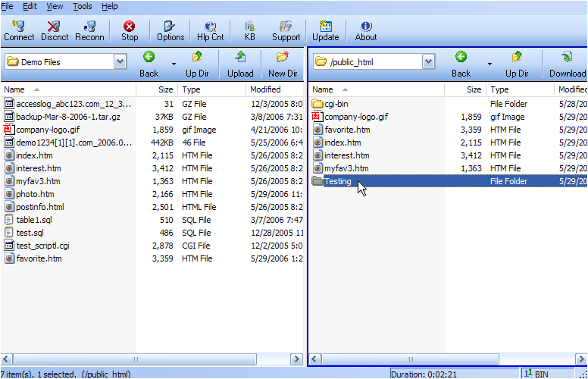Click the Connect toolbar icon
The width and height of the screenshot is (588, 379).
pos(19,30)
